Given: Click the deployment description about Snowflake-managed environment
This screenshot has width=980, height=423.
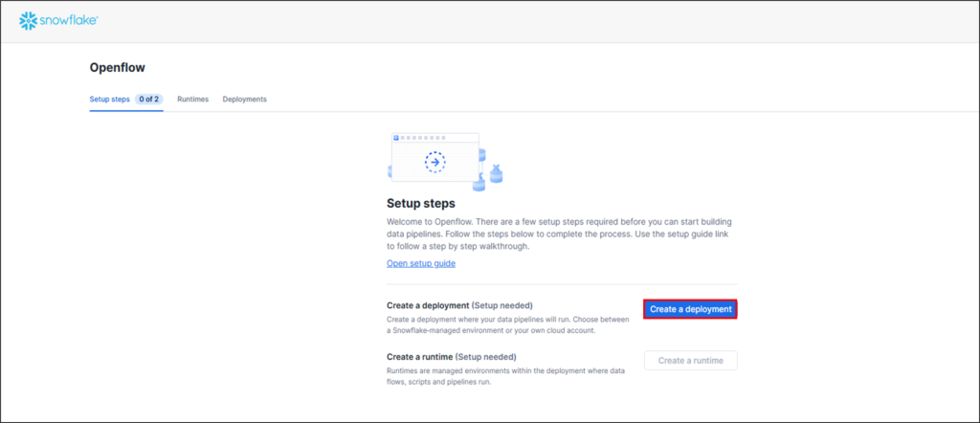Looking at the screenshot, I should [507, 324].
